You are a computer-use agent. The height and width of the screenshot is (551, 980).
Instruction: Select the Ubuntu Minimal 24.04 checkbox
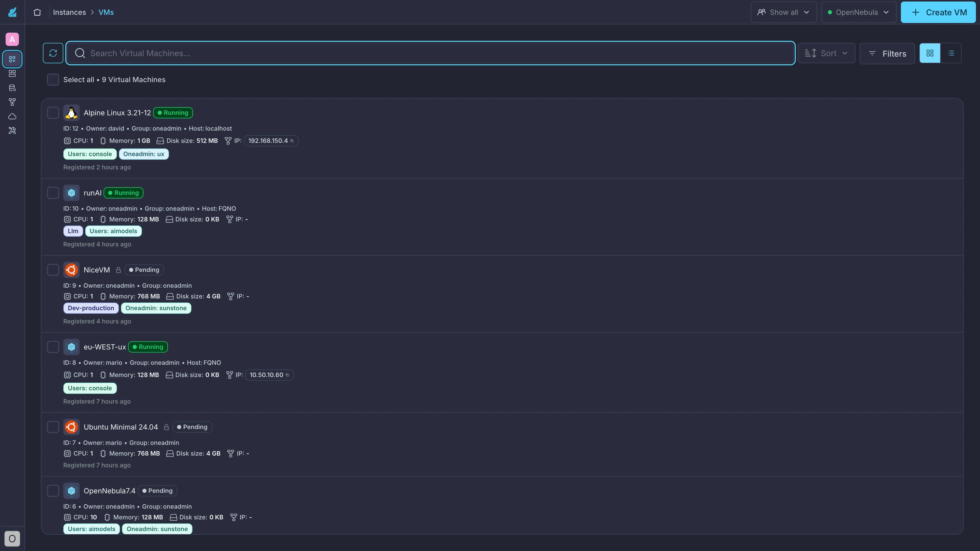pyautogui.click(x=53, y=427)
